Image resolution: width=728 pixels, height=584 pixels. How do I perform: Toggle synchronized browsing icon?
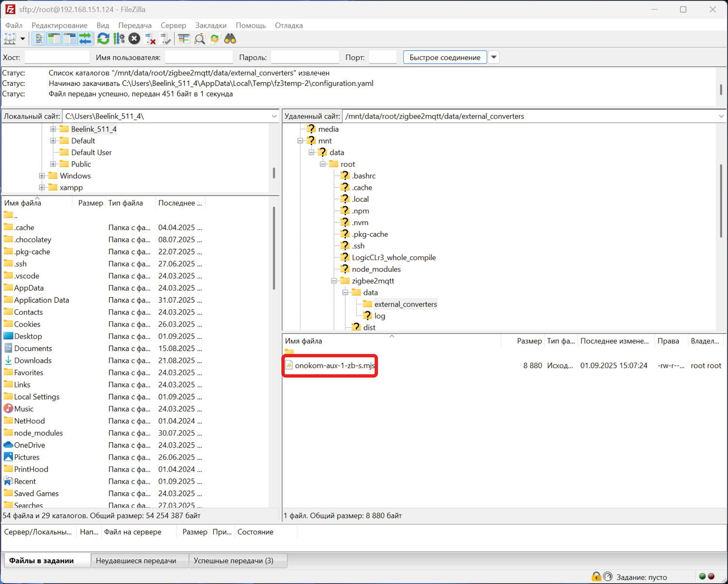coord(215,39)
